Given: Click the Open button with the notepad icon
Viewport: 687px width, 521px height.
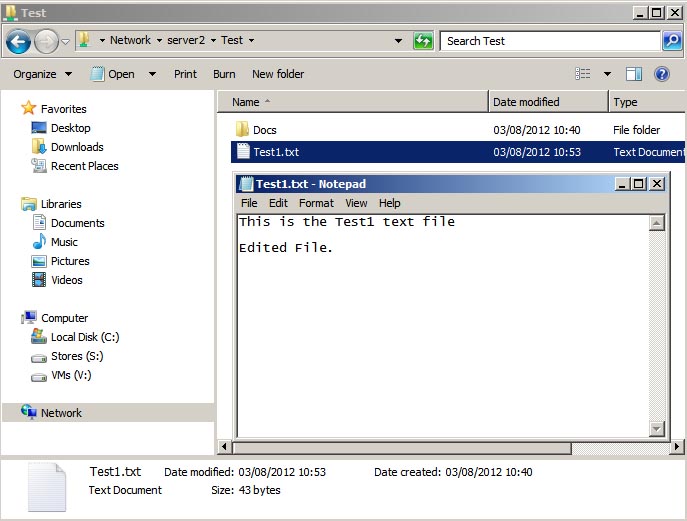Looking at the screenshot, I should point(113,74).
